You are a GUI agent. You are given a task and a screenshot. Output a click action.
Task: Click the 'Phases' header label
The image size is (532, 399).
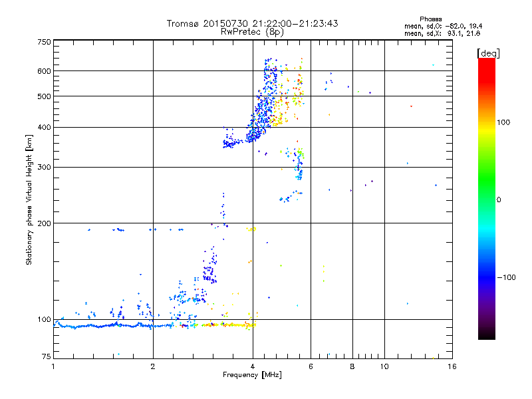pos(430,19)
